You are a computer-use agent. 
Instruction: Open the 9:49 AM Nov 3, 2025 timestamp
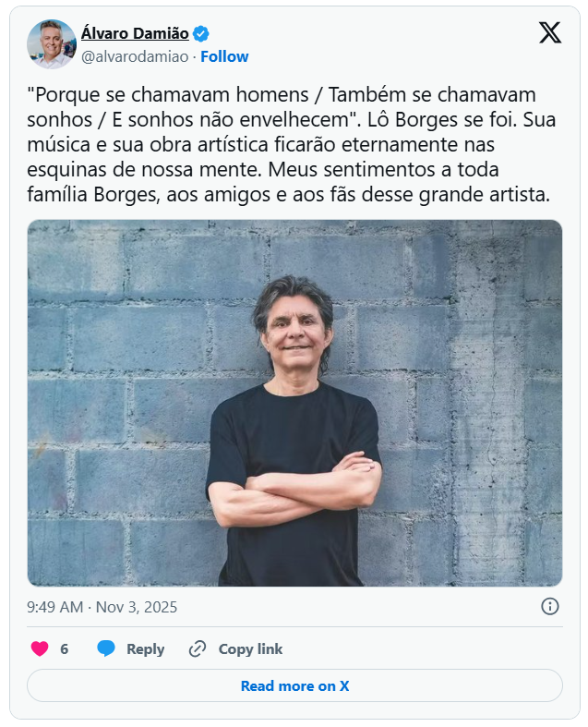(102, 607)
